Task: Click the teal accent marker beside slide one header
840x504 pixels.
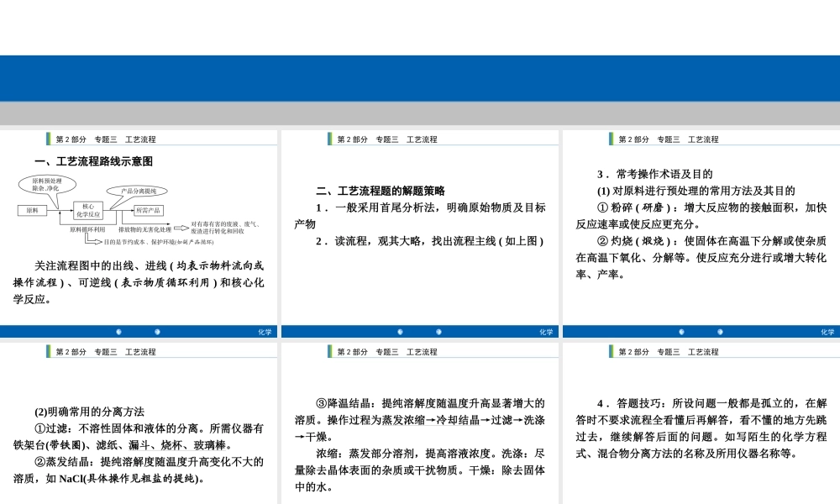Action: pos(49,139)
